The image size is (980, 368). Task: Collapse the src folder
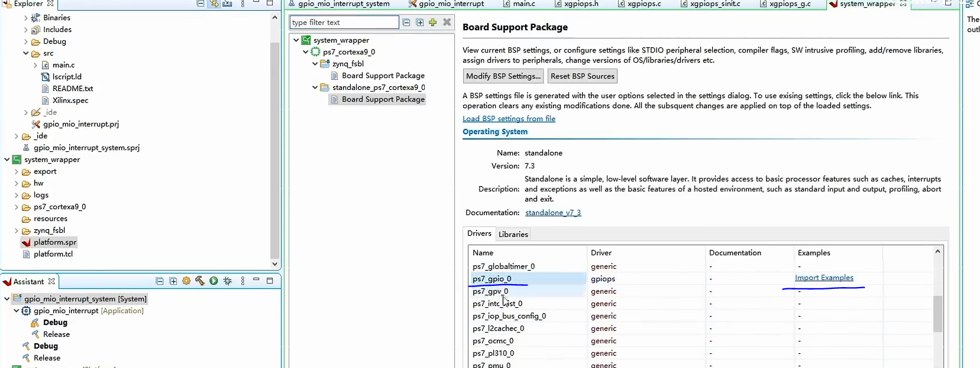pyautogui.click(x=26, y=53)
